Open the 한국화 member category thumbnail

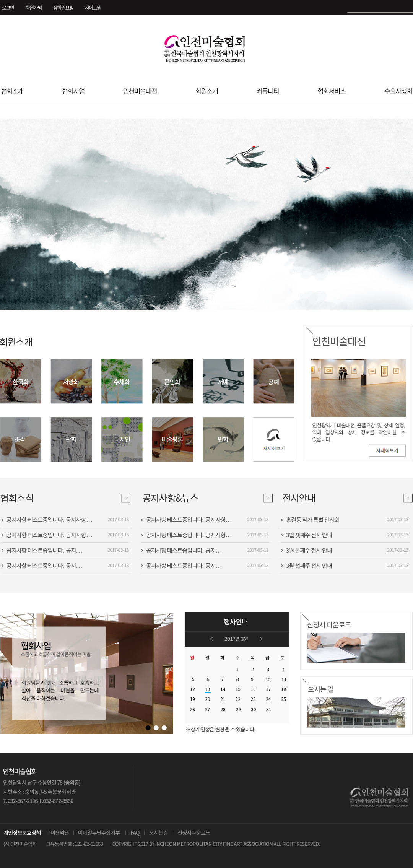(21, 381)
